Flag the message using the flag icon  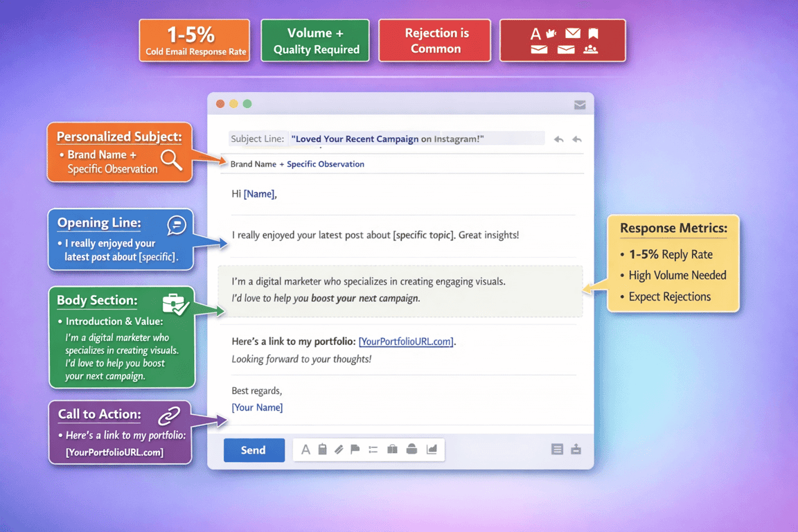(x=355, y=450)
